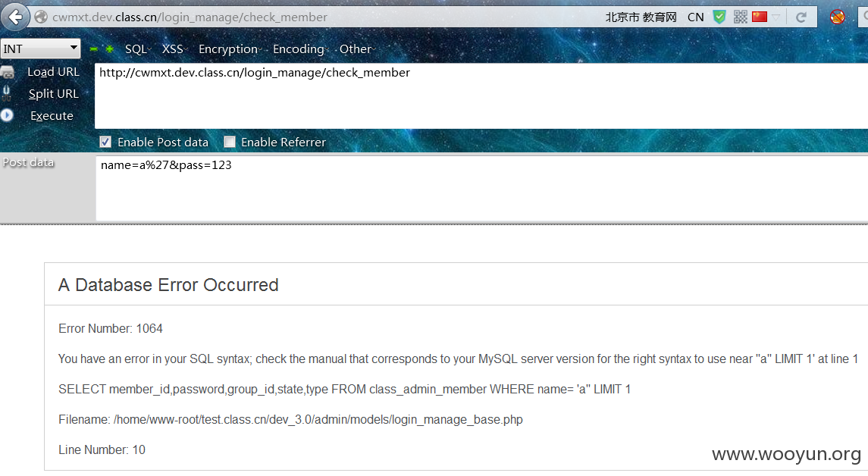Image resolution: width=868 pixels, height=476 pixels.
Task: Click the 北京市 教育网 location label
Action: pyautogui.click(x=641, y=17)
